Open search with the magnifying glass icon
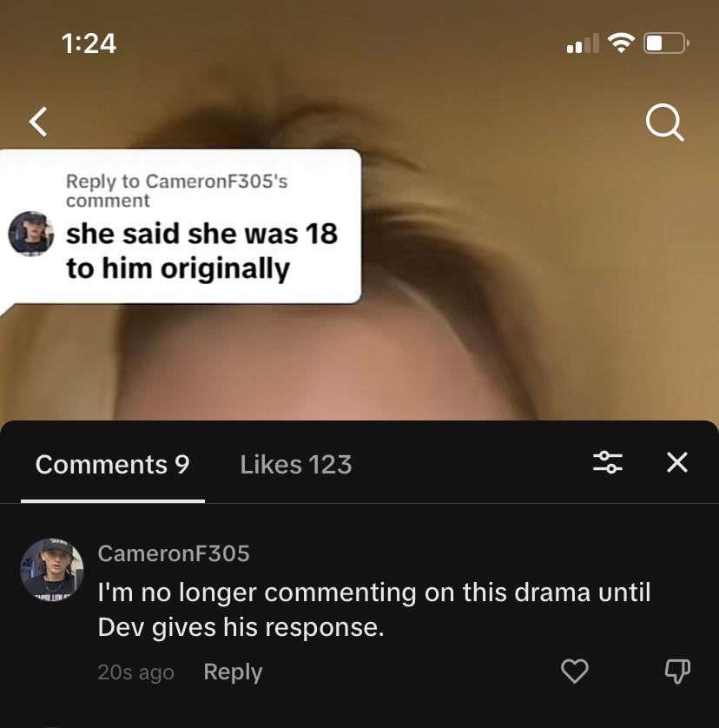719x728 pixels. [x=664, y=122]
